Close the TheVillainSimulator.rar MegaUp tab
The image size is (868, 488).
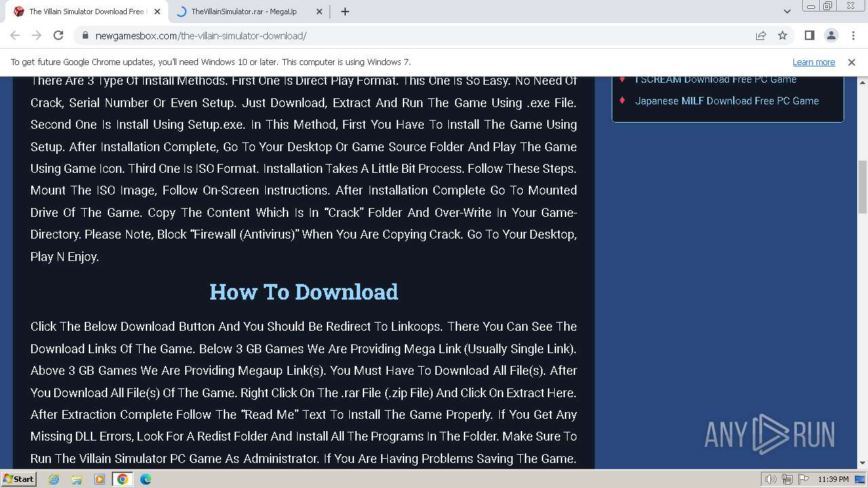(x=319, y=12)
